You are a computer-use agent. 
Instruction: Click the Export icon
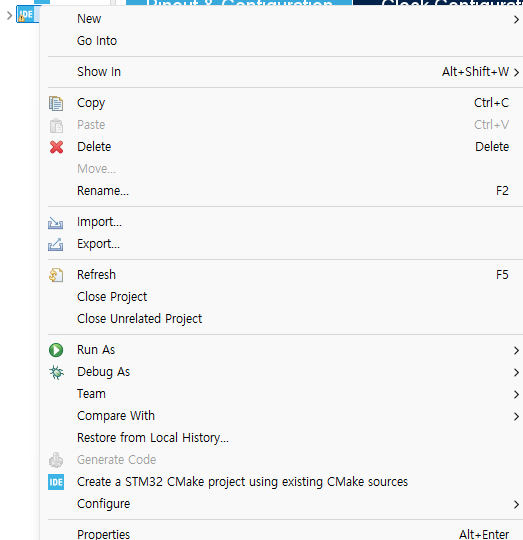[55, 245]
